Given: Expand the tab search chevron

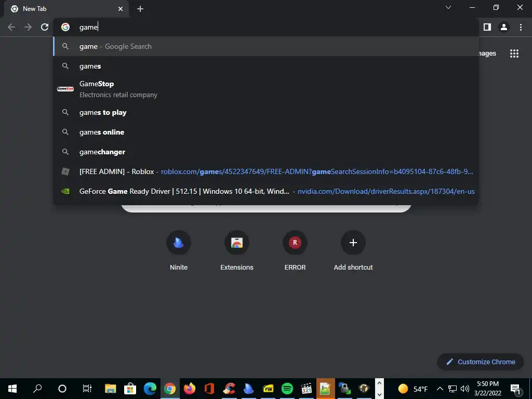Looking at the screenshot, I should (x=448, y=7).
